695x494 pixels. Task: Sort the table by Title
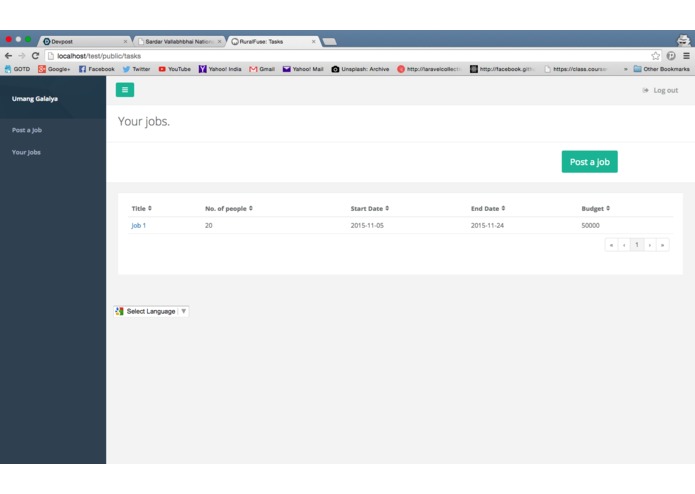click(x=141, y=208)
